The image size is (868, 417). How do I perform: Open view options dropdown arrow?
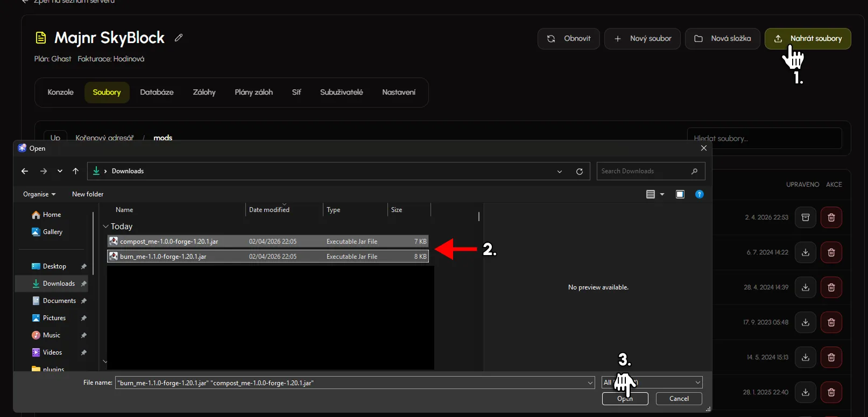click(x=662, y=194)
